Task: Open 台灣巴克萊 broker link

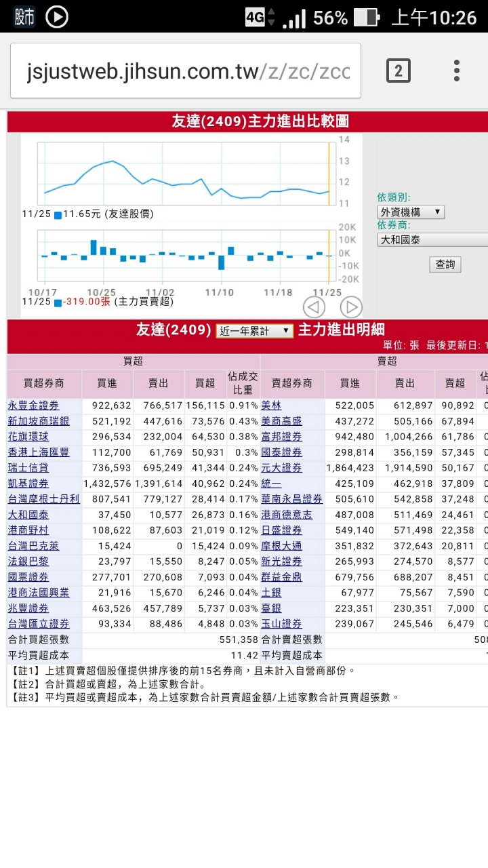Action: point(33,546)
